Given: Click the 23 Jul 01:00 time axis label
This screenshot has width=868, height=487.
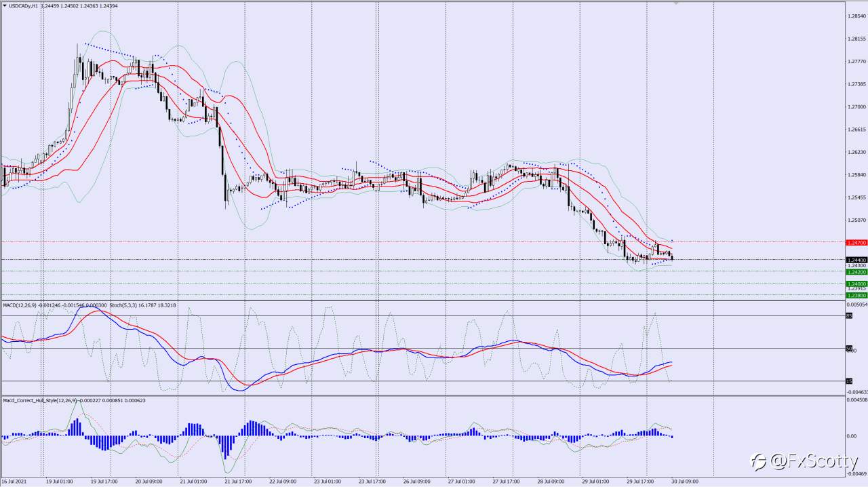Looking at the screenshot, I should coord(328,482).
